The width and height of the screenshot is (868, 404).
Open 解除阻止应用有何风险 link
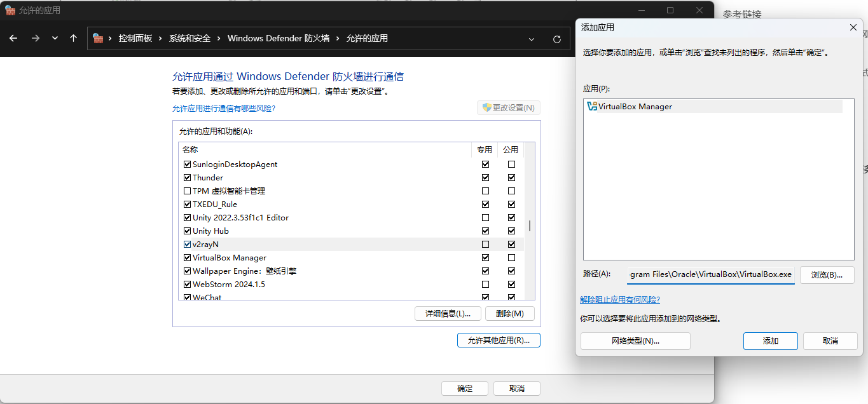coord(620,300)
